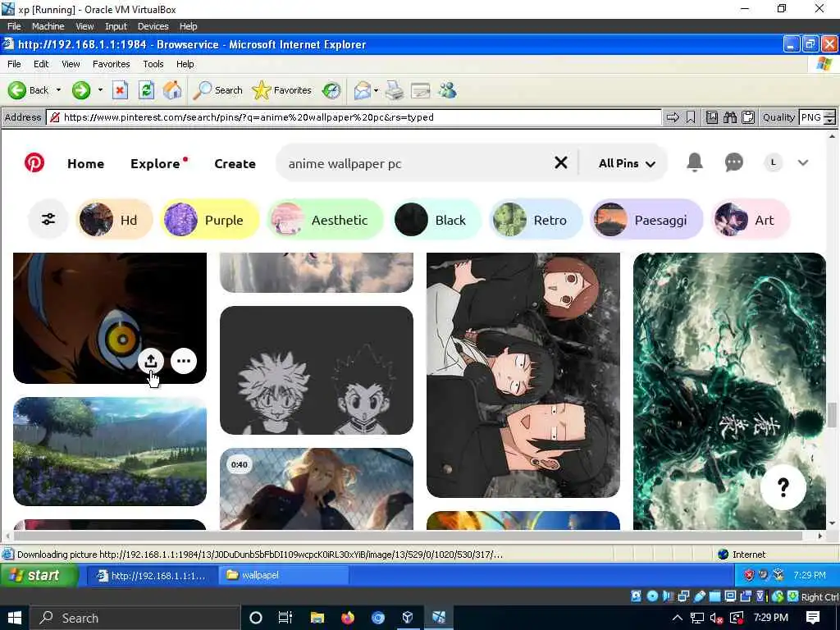Open the Killua and Gon grayscale pin

coord(317,370)
